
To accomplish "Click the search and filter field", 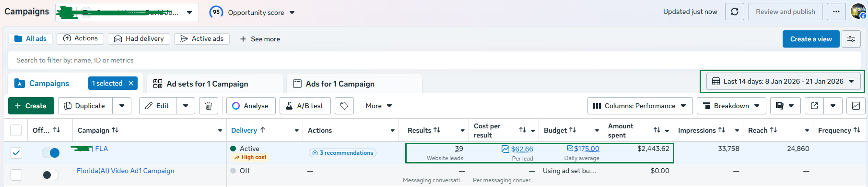I will point(434,60).
